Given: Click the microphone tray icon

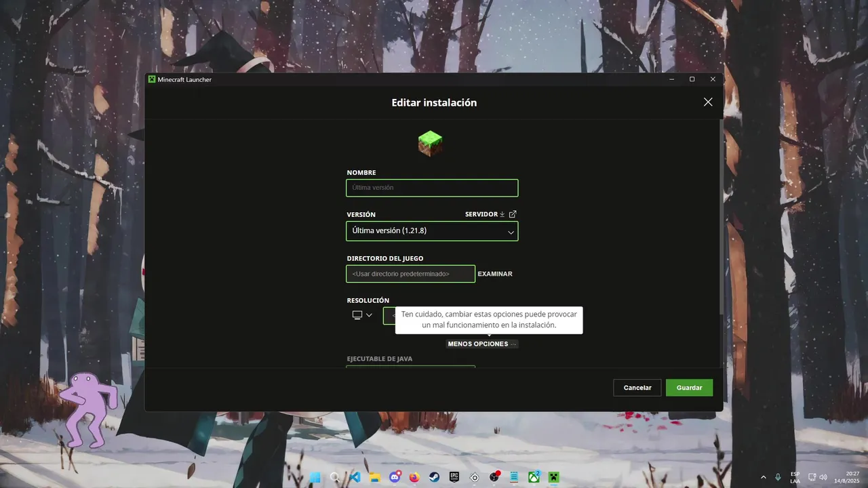Looking at the screenshot, I should (778, 477).
